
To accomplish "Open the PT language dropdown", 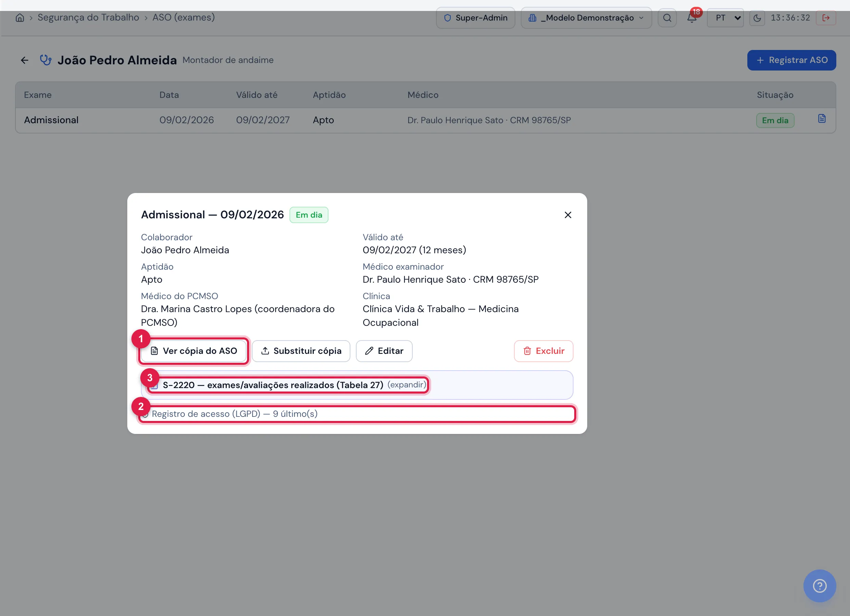I will pos(725,17).
